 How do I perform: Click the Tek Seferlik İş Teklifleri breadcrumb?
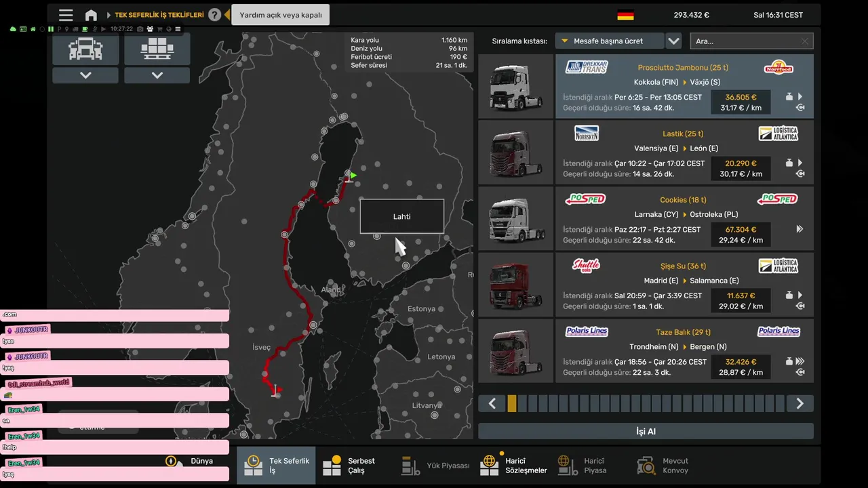(159, 15)
